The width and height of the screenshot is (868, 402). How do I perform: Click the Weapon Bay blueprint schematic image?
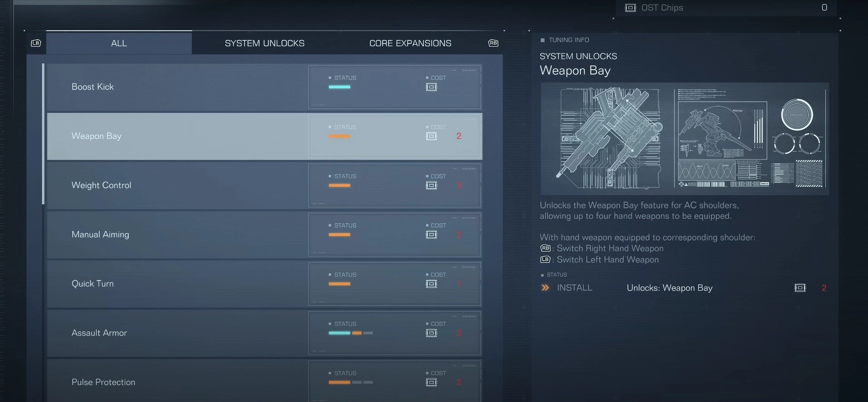684,139
